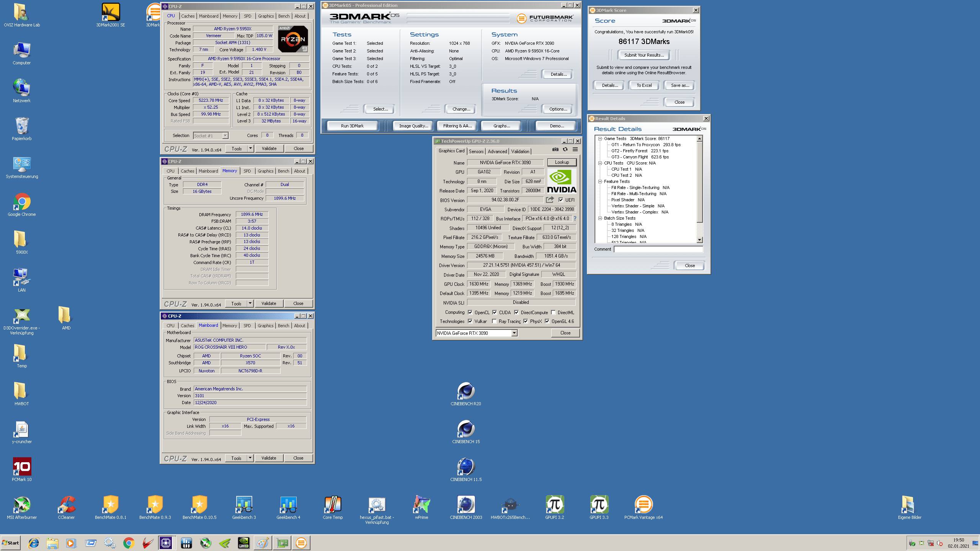Click the Comment input field in Result Details
This screenshot has width=980, height=551.
658,249
